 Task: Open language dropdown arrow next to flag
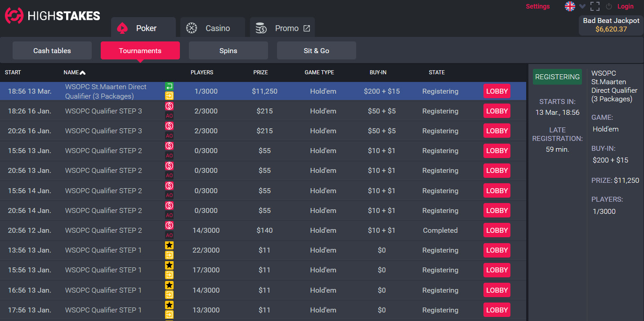tap(582, 6)
